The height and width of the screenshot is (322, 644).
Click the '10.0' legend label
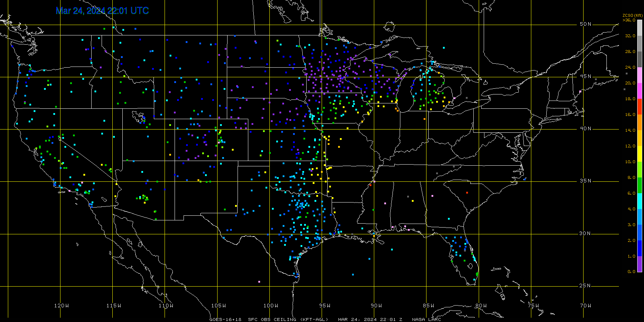pyautogui.click(x=630, y=162)
